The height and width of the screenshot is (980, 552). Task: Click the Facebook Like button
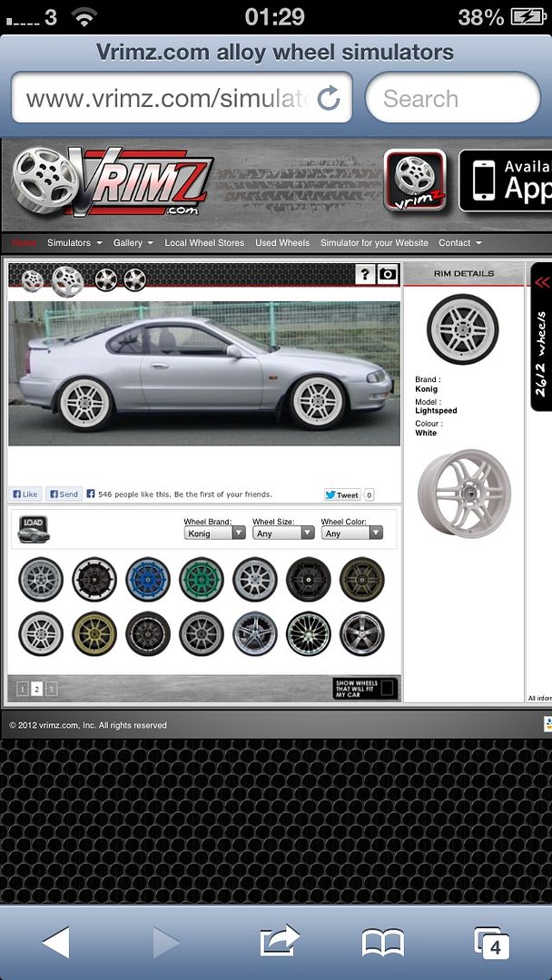coord(25,494)
